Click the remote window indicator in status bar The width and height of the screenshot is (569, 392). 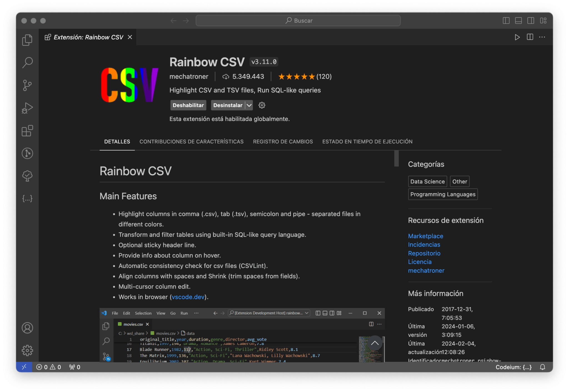[24, 367]
